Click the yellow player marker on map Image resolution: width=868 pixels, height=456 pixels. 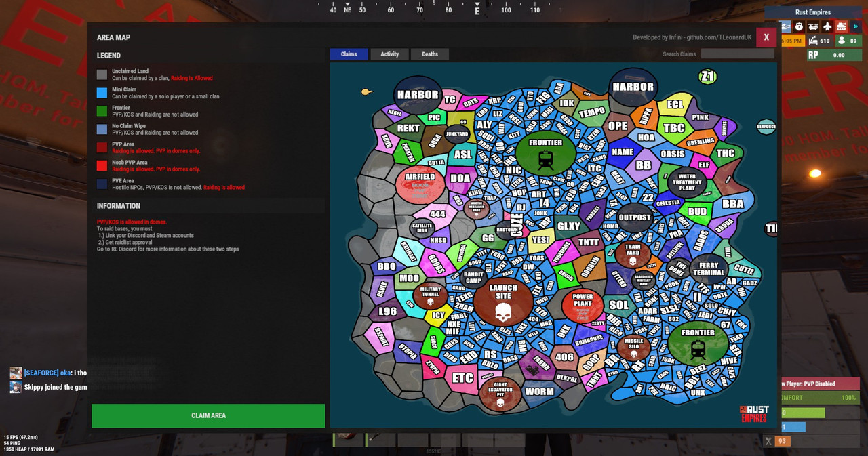point(366,91)
